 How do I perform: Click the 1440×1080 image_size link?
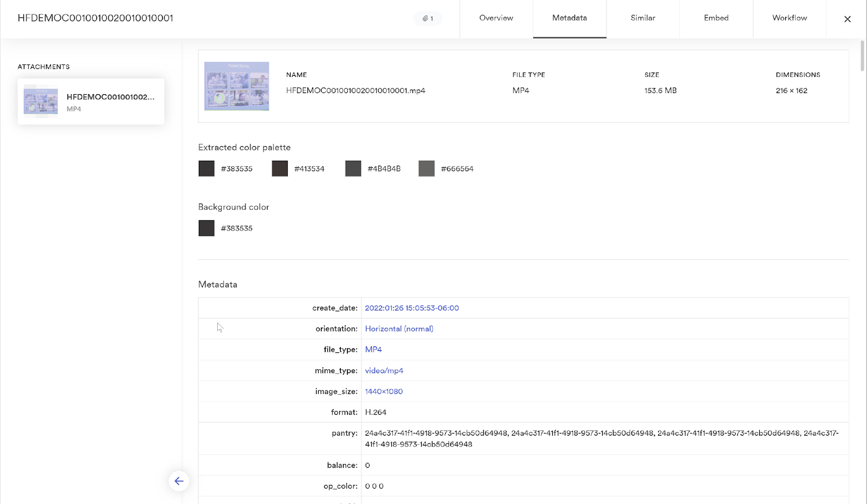coord(384,391)
